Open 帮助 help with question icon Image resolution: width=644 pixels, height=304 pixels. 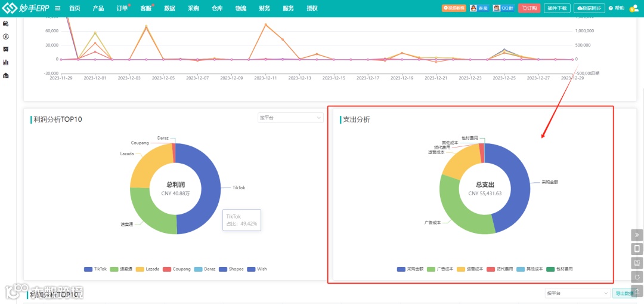(x=617, y=8)
